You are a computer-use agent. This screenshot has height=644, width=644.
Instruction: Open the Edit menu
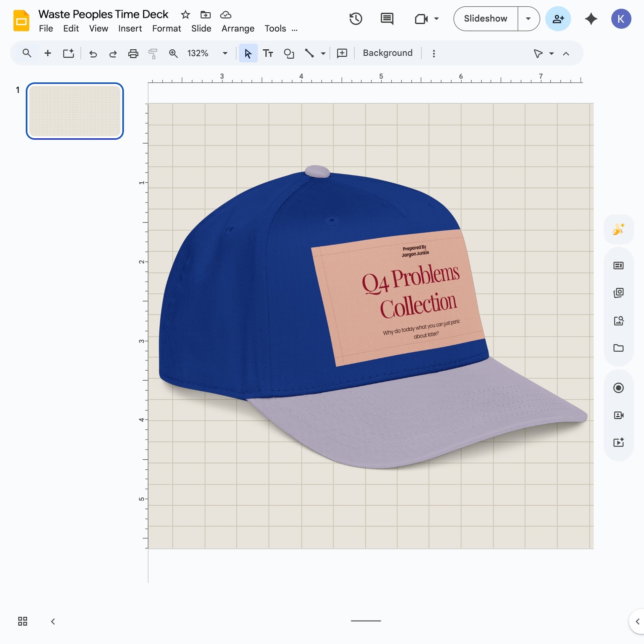(71, 29)
